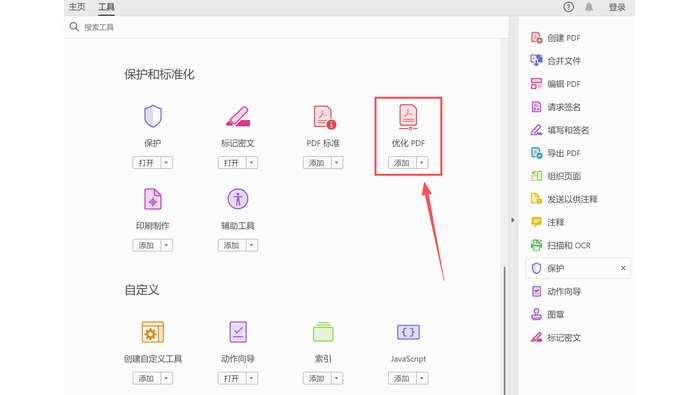
Task: Click the search magnifier icon
Action: click(x=74, y=27)
